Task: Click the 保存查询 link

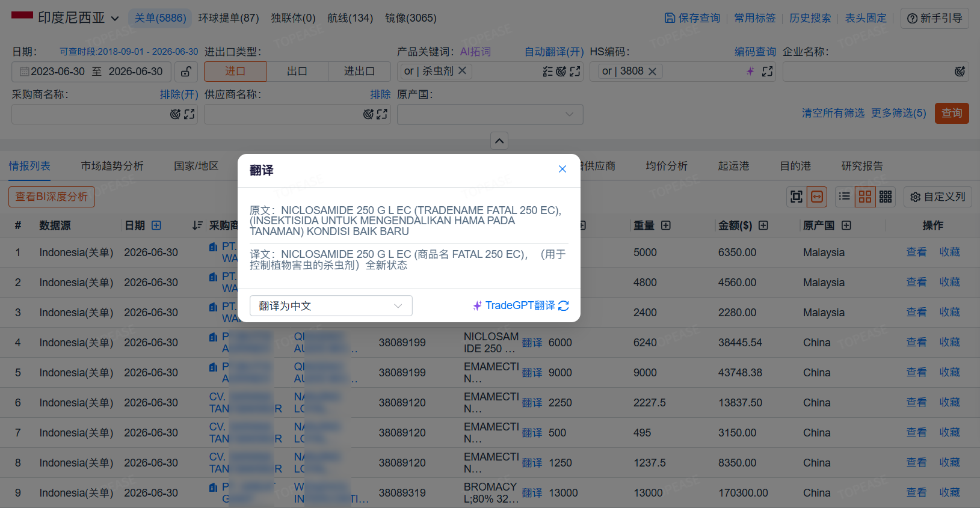Action: coord(692,18)
